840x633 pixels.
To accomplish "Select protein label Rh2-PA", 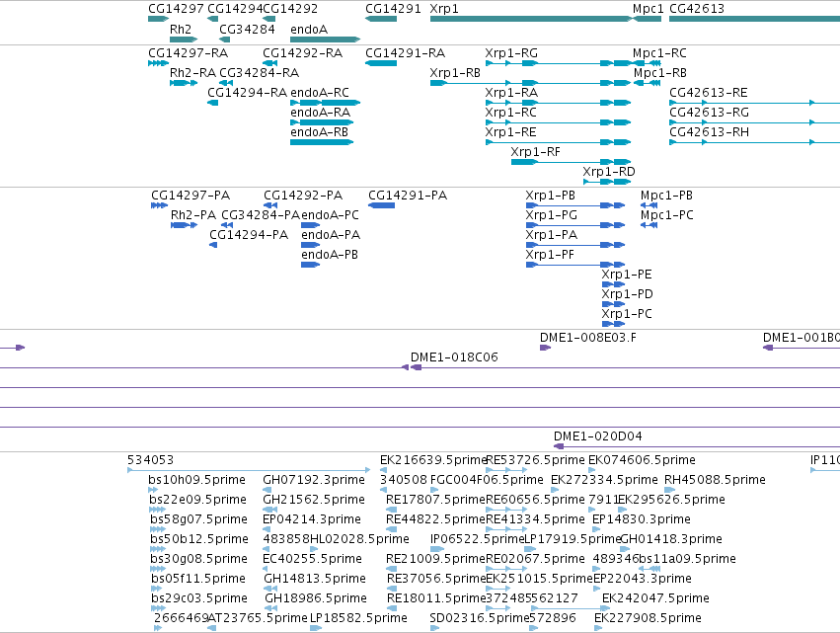I will 193,216.
